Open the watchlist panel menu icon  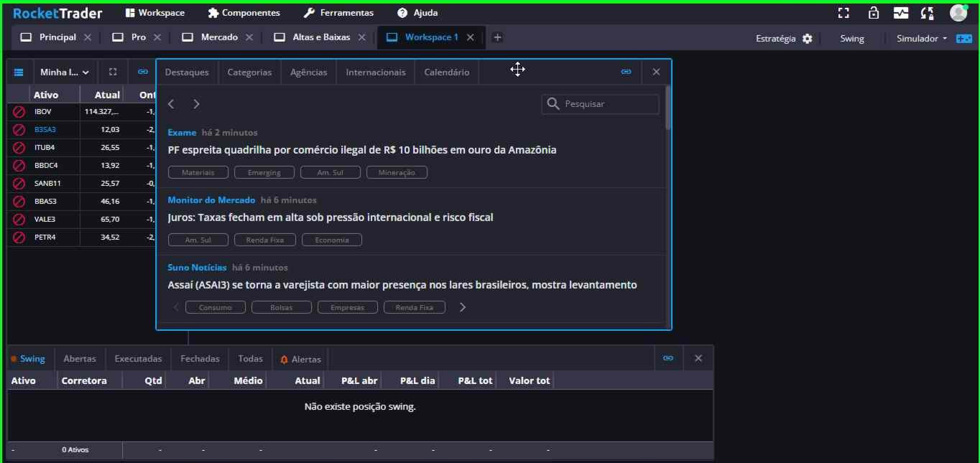tap(19, 73)
